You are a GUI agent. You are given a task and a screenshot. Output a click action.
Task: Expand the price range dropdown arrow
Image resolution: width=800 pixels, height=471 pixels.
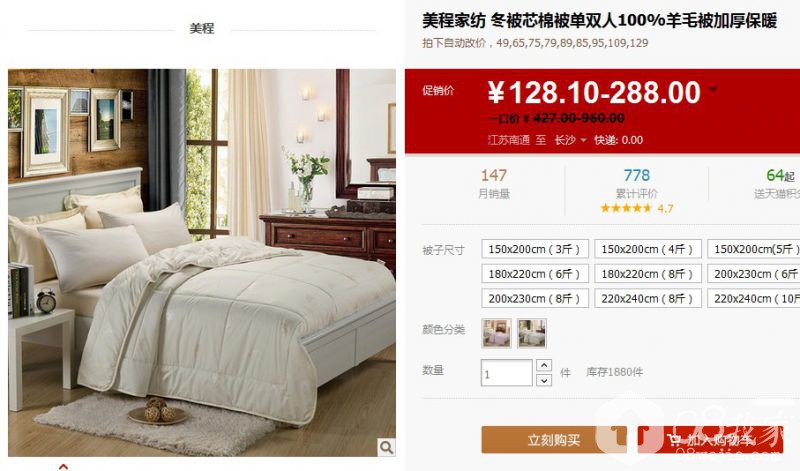[713, 90]
